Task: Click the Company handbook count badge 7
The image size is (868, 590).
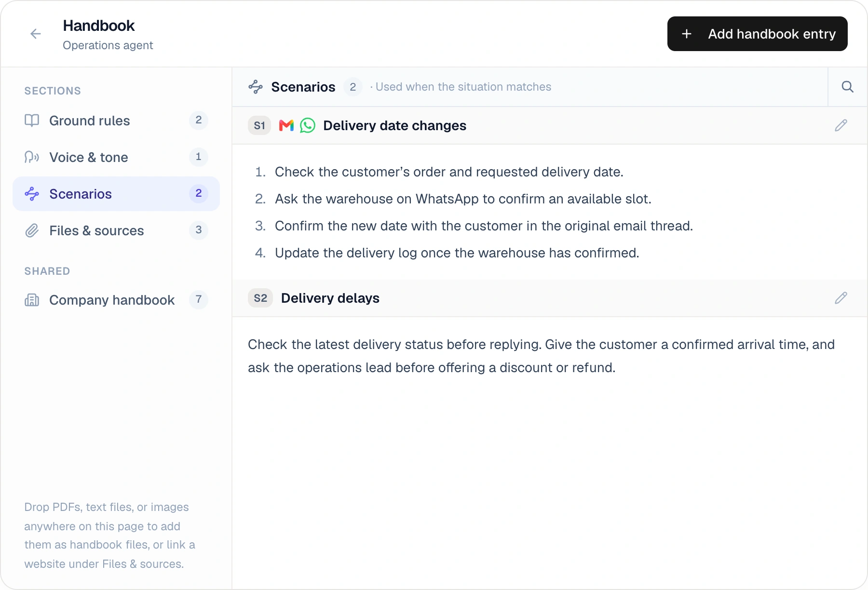Action: 199,299
